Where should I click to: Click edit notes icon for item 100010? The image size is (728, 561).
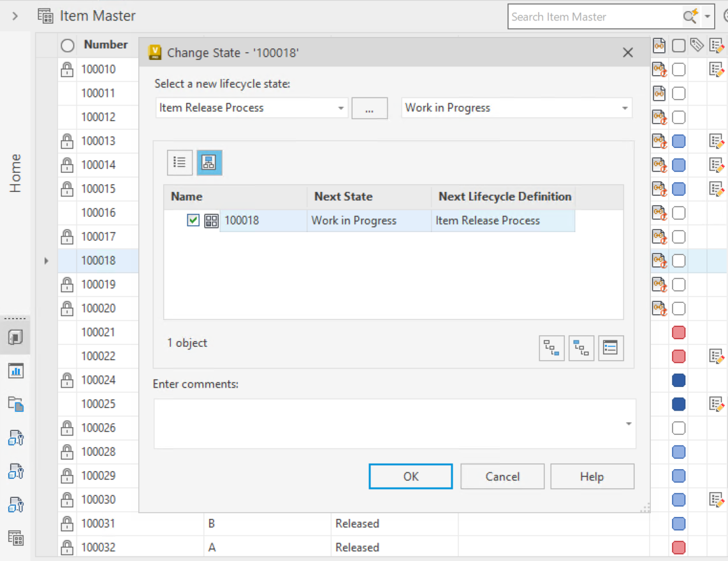[717, 69]
